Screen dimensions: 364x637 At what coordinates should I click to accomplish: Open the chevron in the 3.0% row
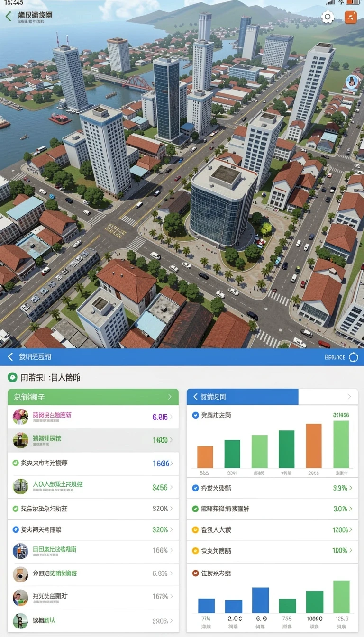[351, 509]
